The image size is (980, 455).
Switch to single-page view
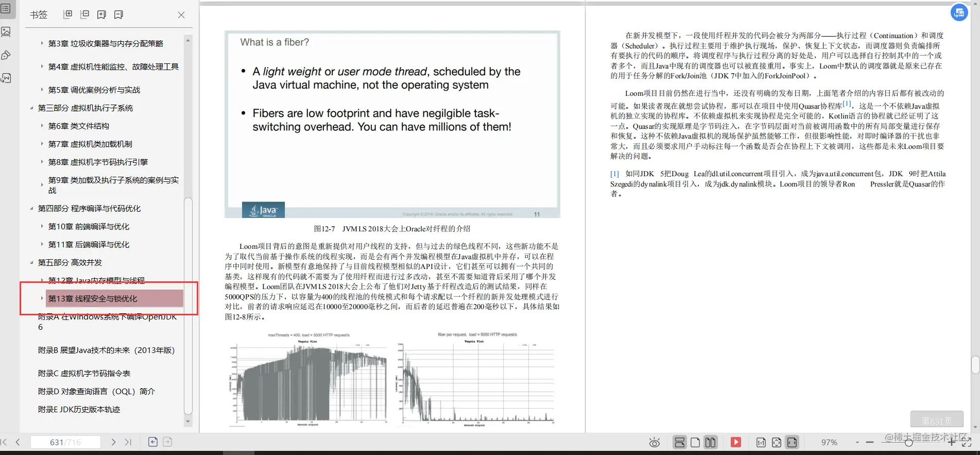click(x=695, y=442)
